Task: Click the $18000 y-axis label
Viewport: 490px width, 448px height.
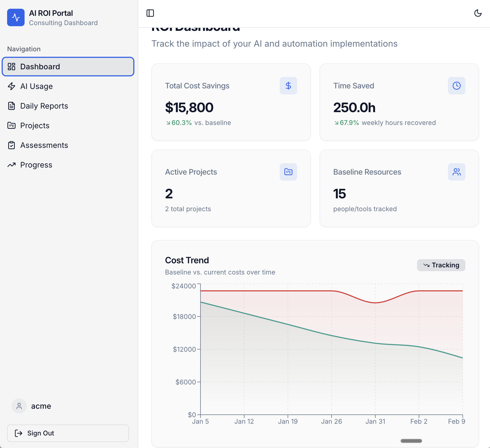Action: [x=184, y=316]
